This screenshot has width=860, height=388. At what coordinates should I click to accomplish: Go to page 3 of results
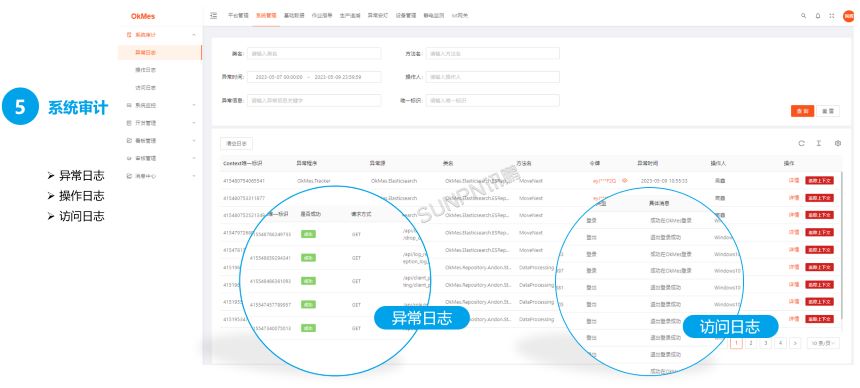tap(765, 343)
